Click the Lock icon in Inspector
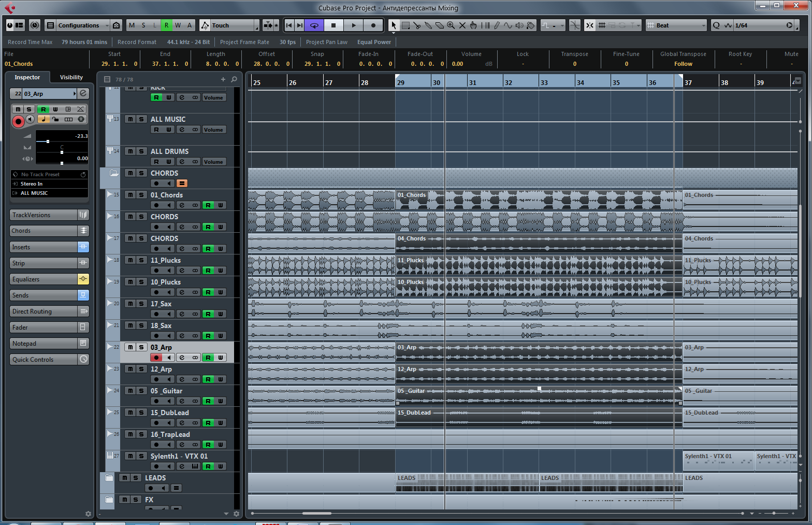The width and height of the screenshot is (812, 525). click(x=55, y=119)
